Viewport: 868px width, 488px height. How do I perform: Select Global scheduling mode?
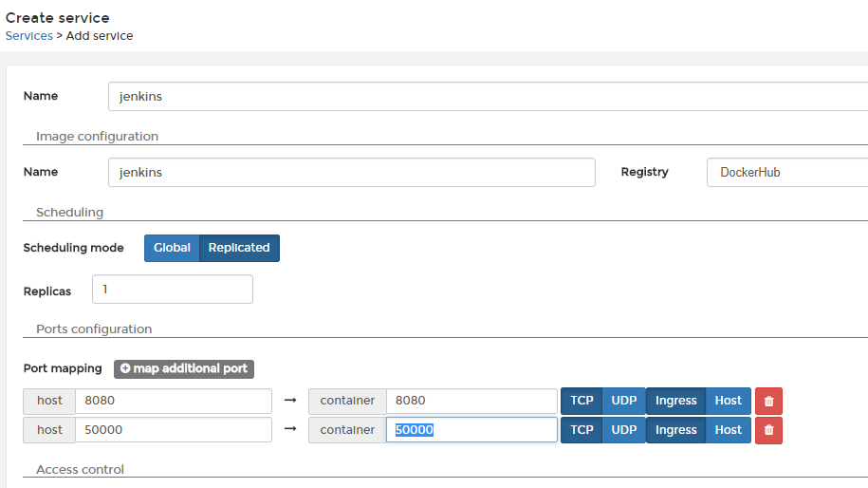172,248
